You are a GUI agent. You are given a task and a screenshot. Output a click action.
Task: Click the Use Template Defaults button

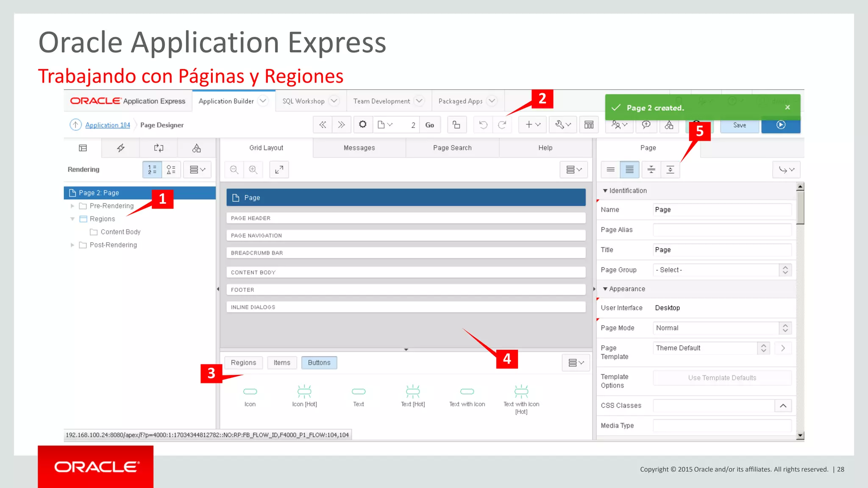click(722, 378)
